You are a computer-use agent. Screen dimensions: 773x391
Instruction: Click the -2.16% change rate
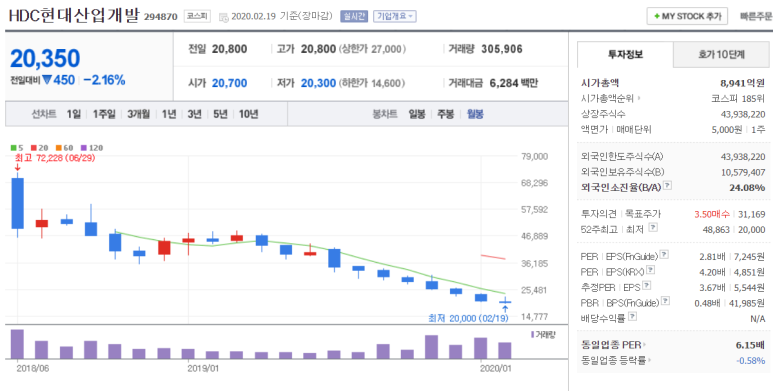click(105, 80)
